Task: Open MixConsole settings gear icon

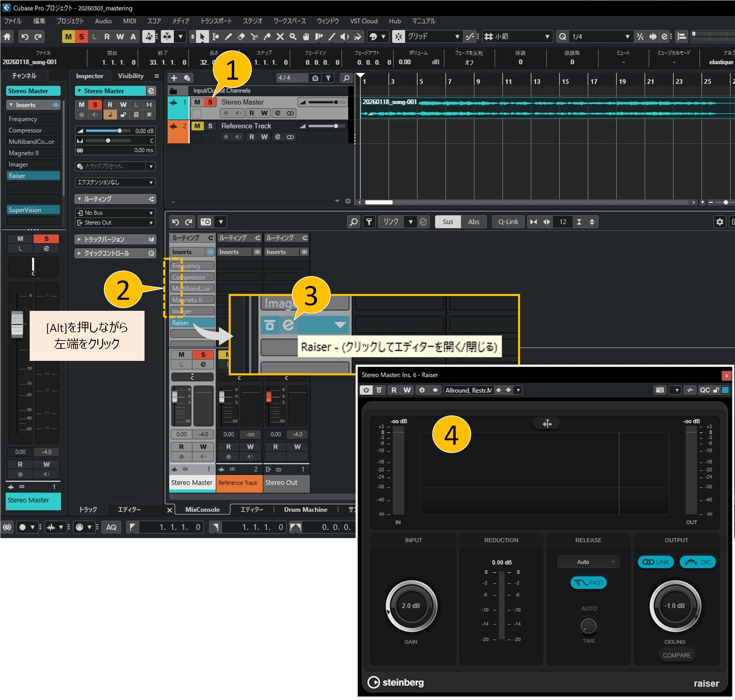Action: (x=719, y=222)
